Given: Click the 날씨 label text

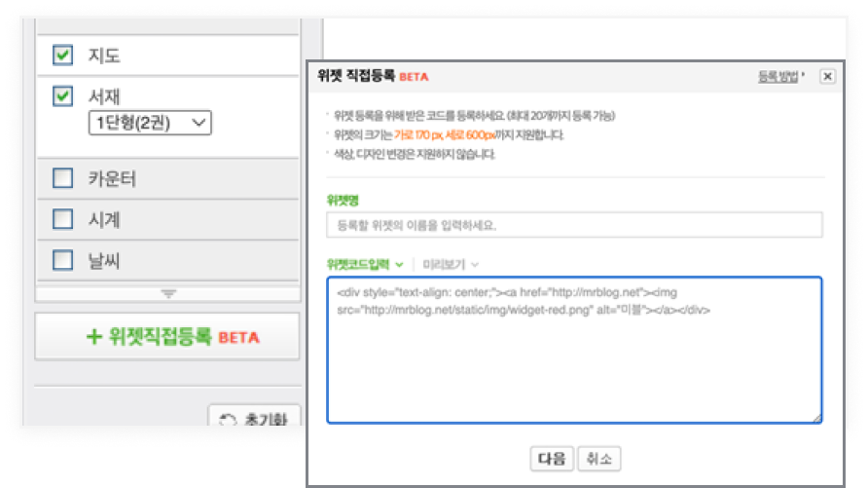Looking at the screenshot, I should coord(104,260).
